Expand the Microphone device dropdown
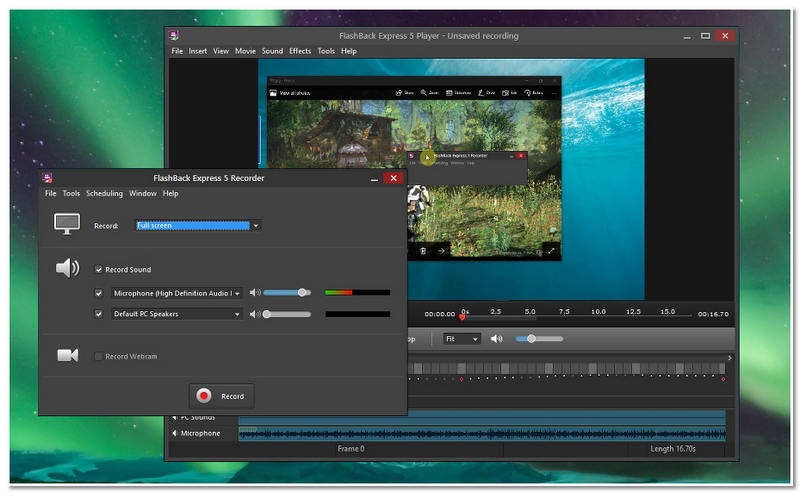800x493 pixels. pyautogui.click(x=176, y=293)
